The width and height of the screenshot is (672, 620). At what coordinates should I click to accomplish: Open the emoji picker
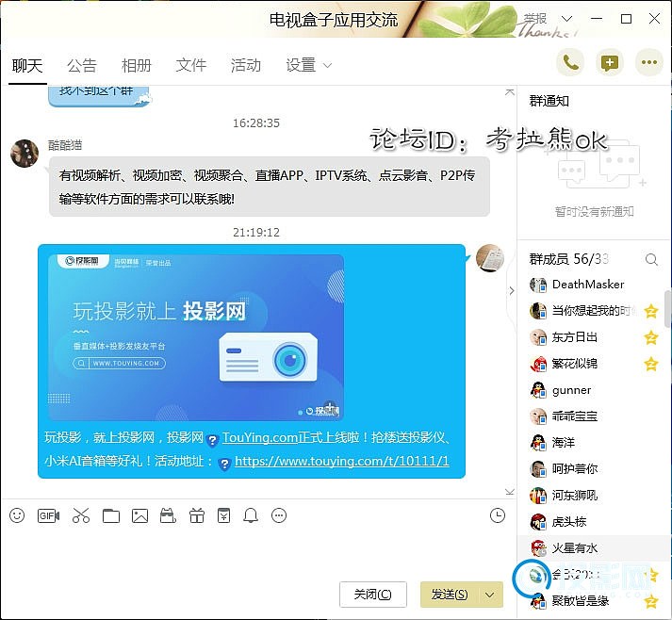pos(17,515)
